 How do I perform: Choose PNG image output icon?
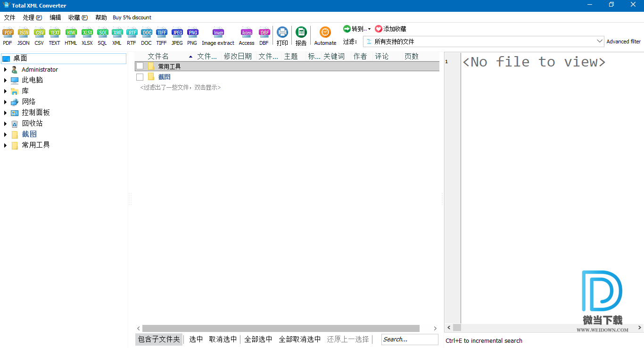(192, 33)
